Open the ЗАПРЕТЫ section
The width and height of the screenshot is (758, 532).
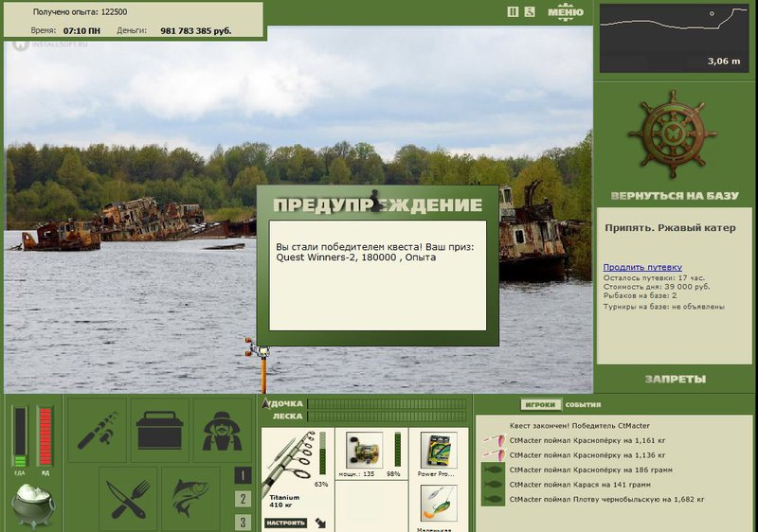tap(676, 379)
